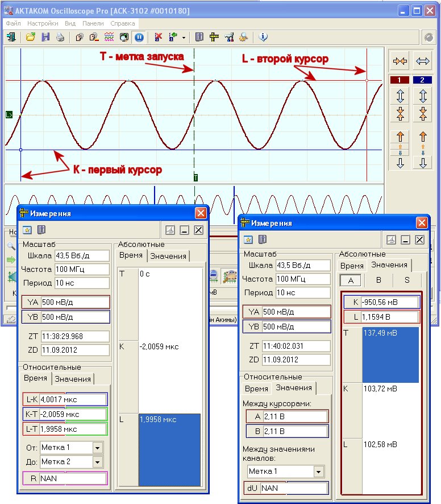The height and width of the screenshot is (504, 441).
Task: Move channel 1 up with orange arrow
Action: (400, 137)
